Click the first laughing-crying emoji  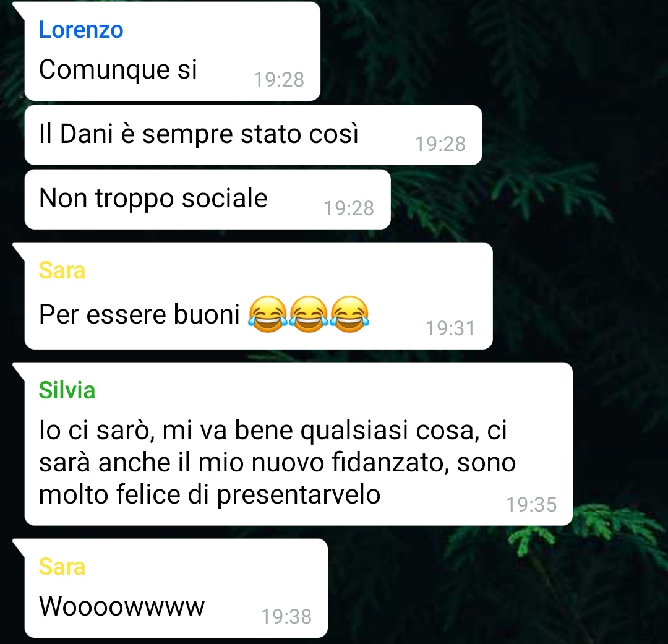coord(268,314)
